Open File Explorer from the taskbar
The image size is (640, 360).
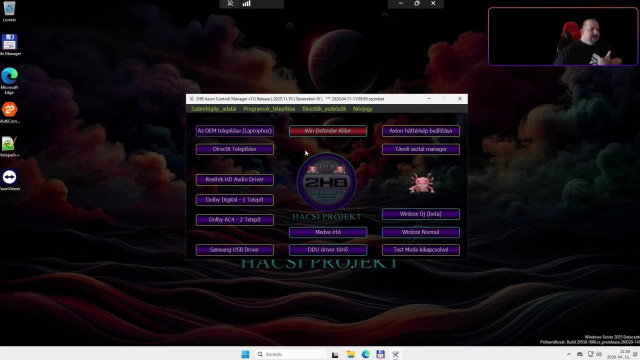tap(351, 354)
